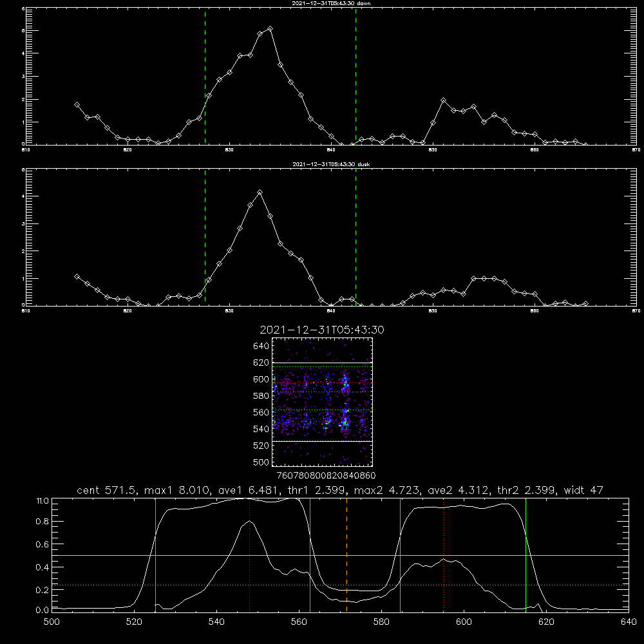
Task: Click the orange dashed center line
Action: click(x=346, y=555)
